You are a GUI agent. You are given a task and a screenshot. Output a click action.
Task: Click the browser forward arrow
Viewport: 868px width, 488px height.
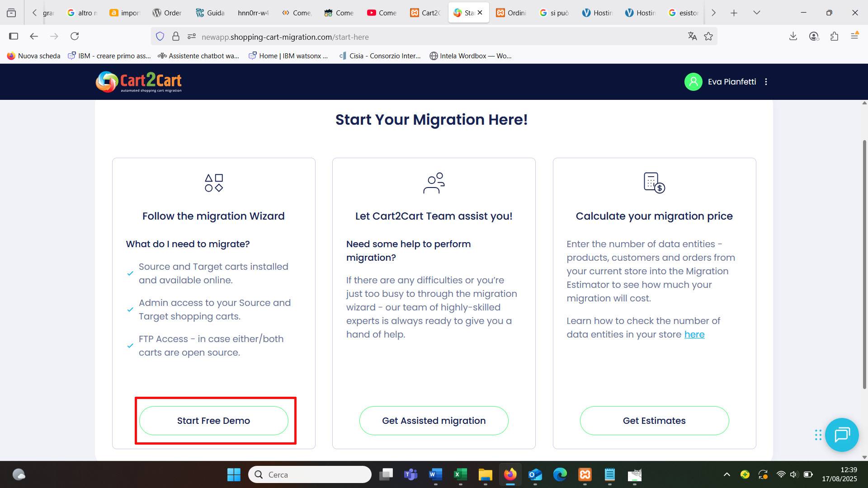(x=54, y=36)
